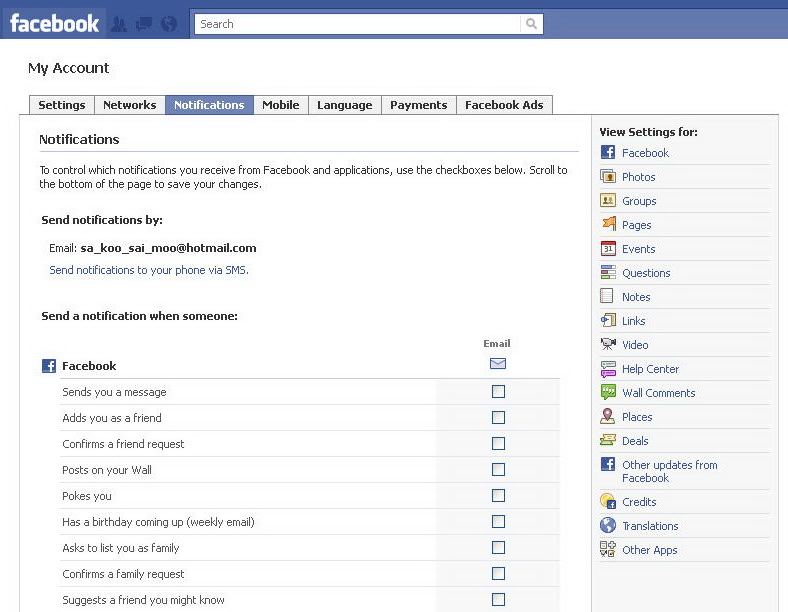Open Groups settings link
Screen dimensions: 788x612
pyautogui.click(x=639, y=201)
